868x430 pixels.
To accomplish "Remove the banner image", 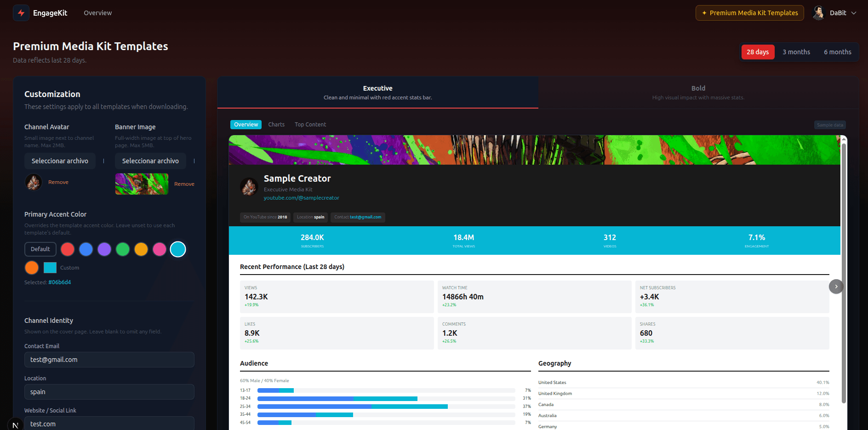I will pyautogui.click(x=184, y=183).
